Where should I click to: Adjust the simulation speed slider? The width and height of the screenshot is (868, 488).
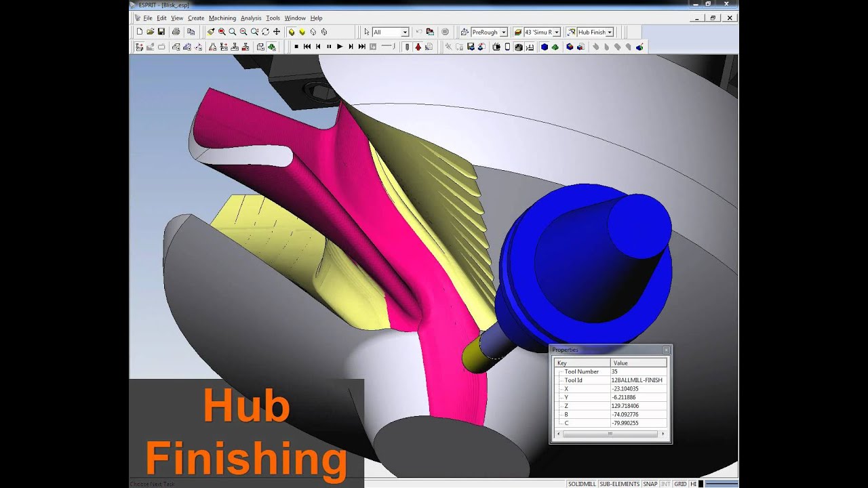click(388, 47)
